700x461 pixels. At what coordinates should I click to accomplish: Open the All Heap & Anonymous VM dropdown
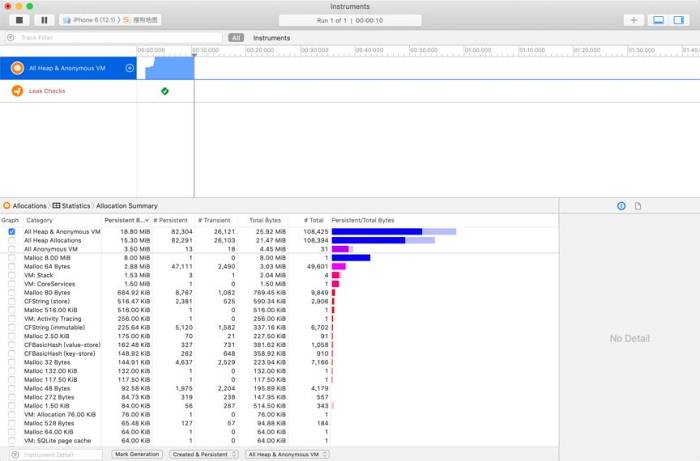click(287, 454)
